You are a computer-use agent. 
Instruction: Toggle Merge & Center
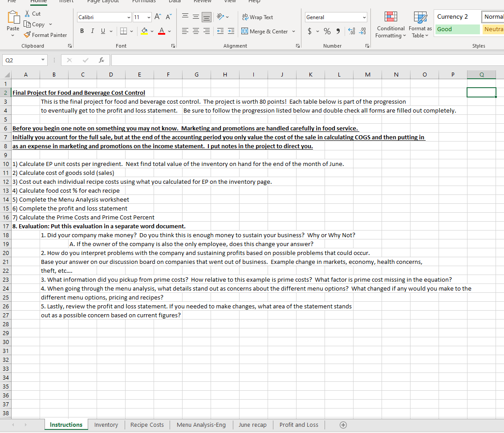pyautogui.click(x=264, y=31)
